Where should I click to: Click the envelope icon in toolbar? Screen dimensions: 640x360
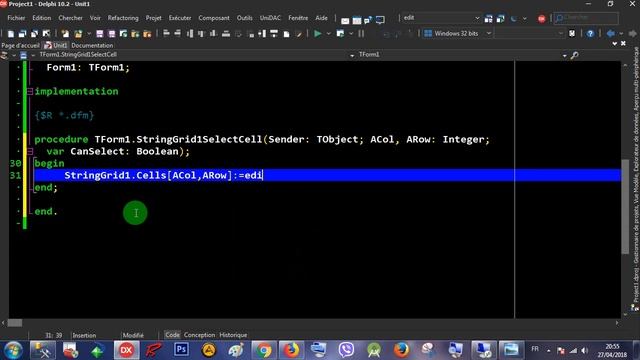point(345,20)
